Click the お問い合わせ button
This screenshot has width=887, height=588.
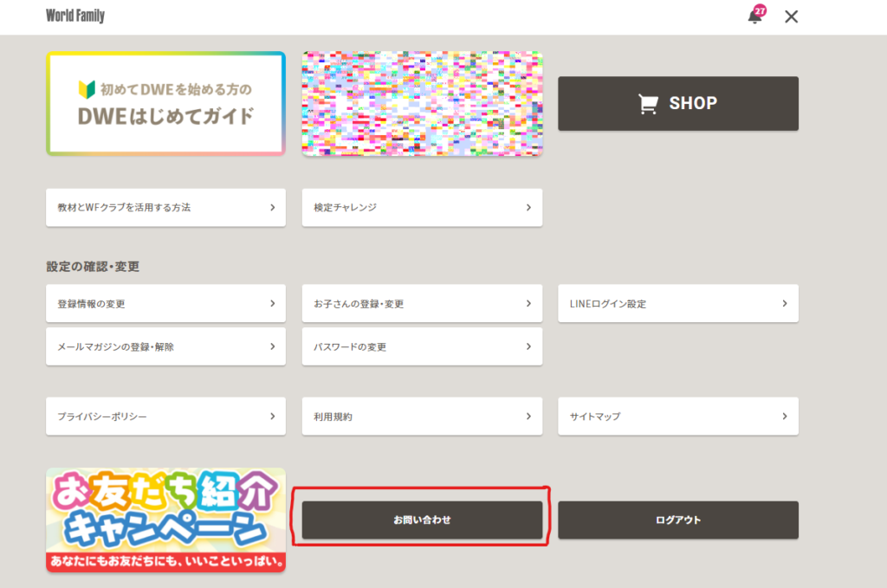[x=422, y=520]
